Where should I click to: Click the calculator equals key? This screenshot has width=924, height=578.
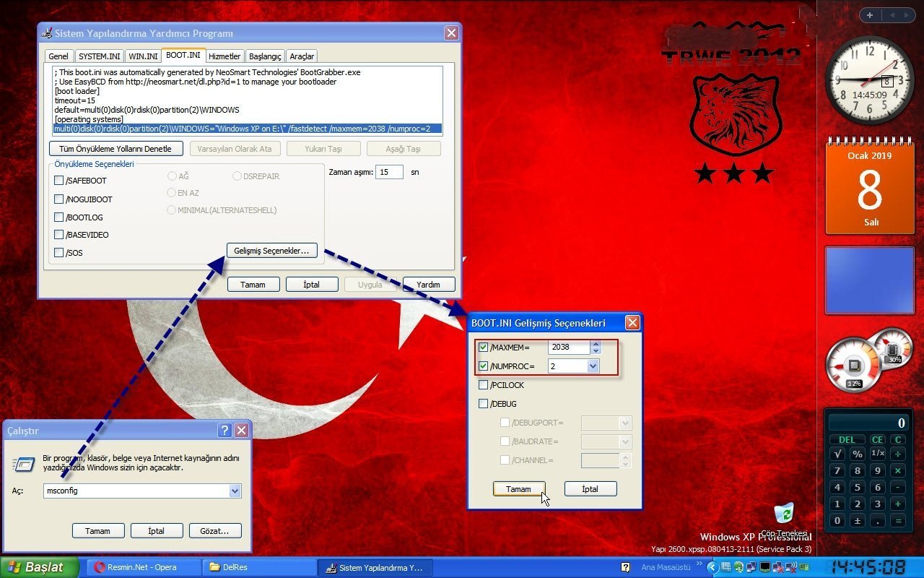pyautogui.click(x=898, y=521)
